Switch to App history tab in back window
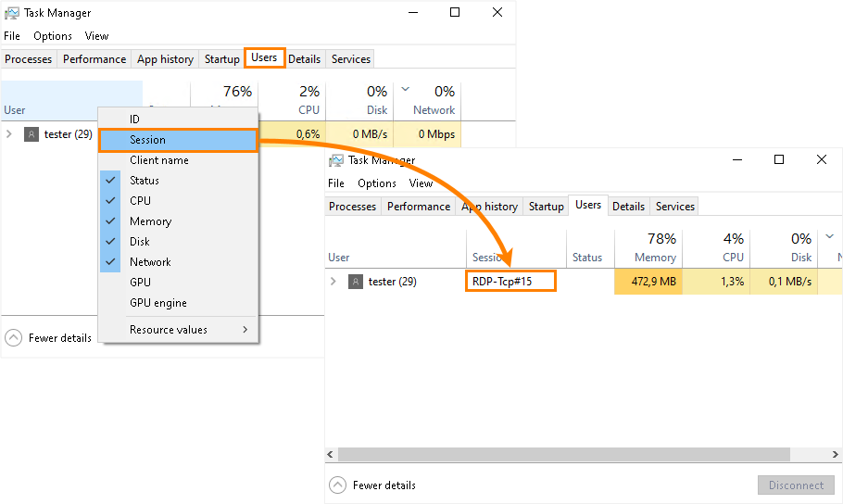This screenshot has height=504, width=843. [x=165, y=59]
